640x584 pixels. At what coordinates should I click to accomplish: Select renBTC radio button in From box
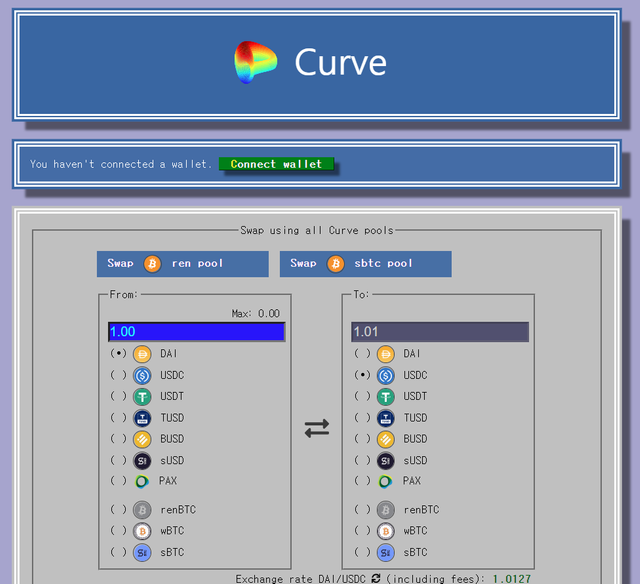point(118,509)
